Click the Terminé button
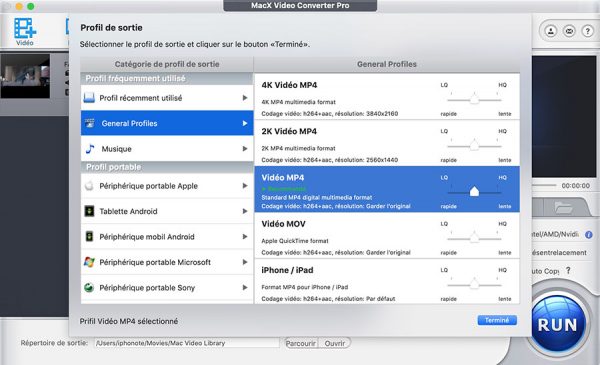600x365 pixels. coord(497,320)
